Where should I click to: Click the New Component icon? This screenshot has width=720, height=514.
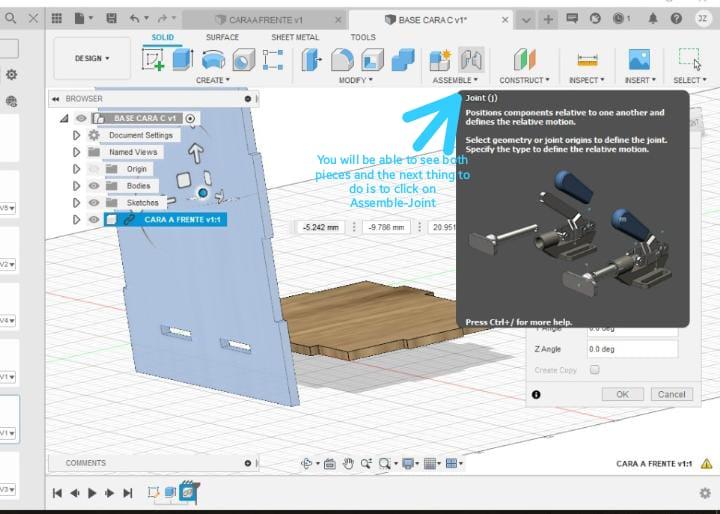click(x=440, y=60)
